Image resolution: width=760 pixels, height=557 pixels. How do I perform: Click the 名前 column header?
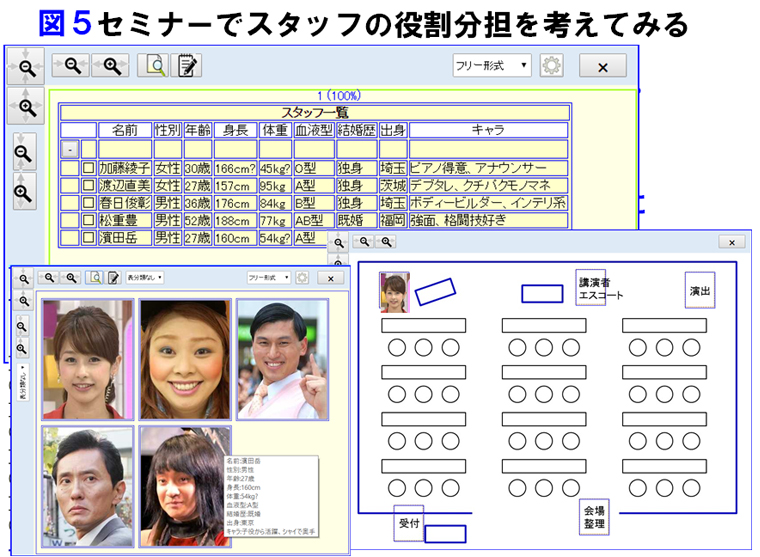125,130
